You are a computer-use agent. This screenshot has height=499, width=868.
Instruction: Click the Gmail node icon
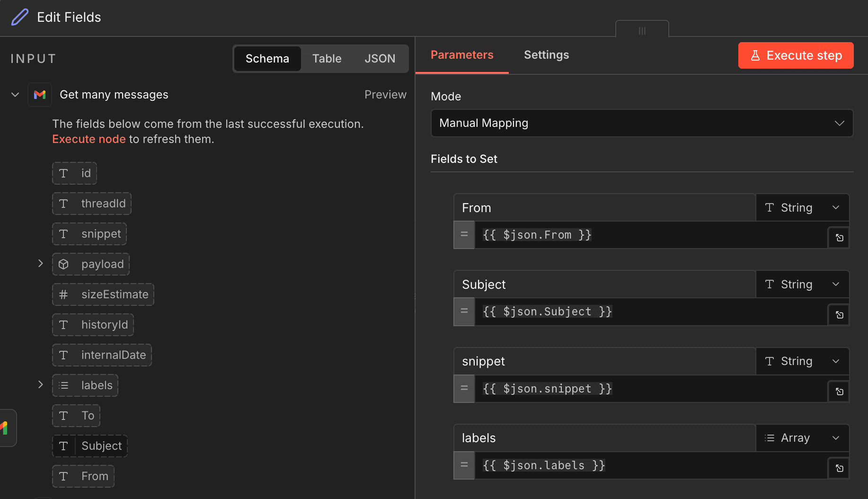pos(40,95)
